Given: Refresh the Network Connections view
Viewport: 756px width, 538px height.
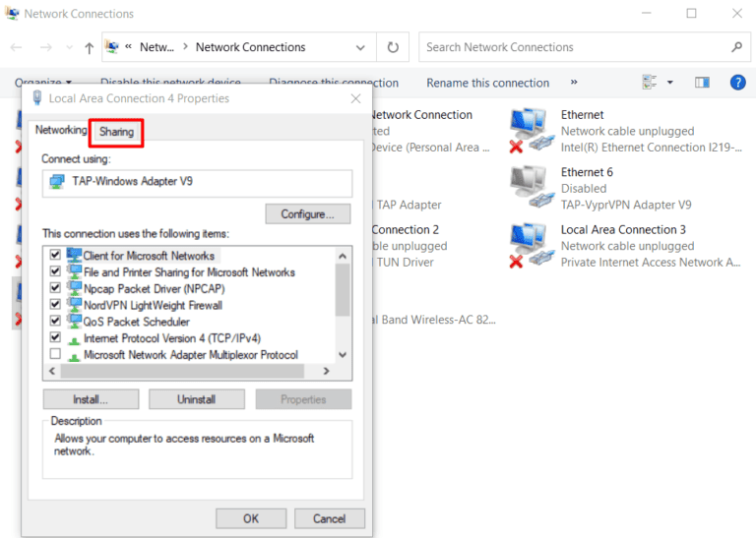Looking at the screenshot, I should pos(393,47).
